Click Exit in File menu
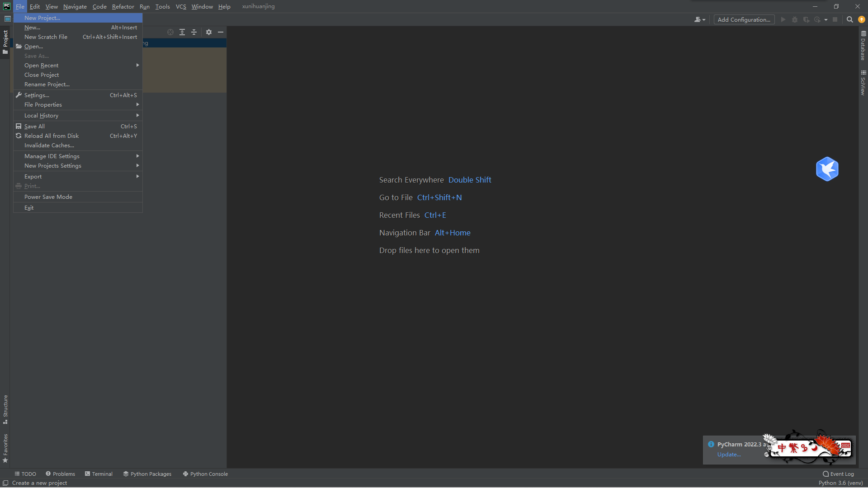The width and height of the screenshot is (868, 488). point(78,208)
